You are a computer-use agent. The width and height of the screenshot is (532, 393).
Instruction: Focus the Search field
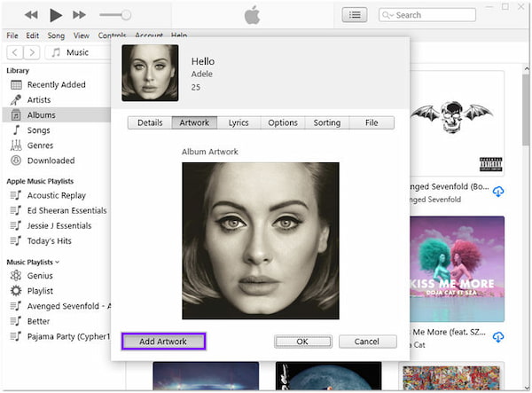tap(427, 15)
